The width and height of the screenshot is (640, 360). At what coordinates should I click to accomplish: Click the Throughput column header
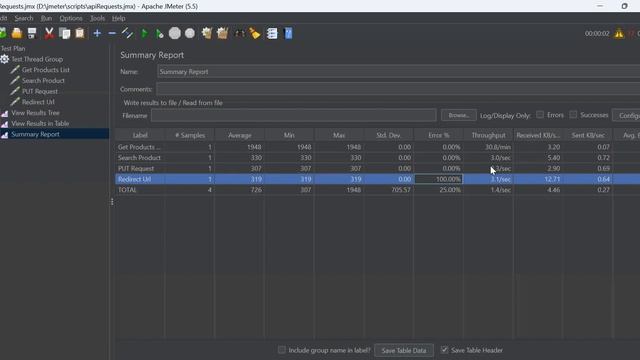pos(489,135)
